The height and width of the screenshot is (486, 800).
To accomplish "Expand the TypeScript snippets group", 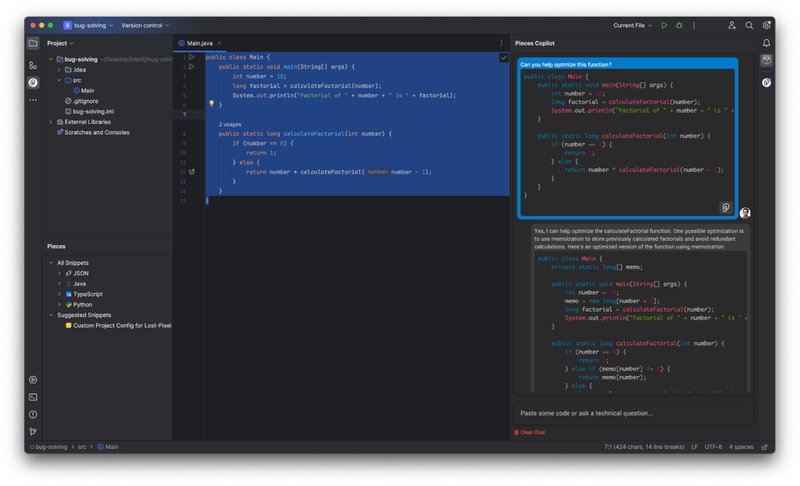I will pos(59,294).
